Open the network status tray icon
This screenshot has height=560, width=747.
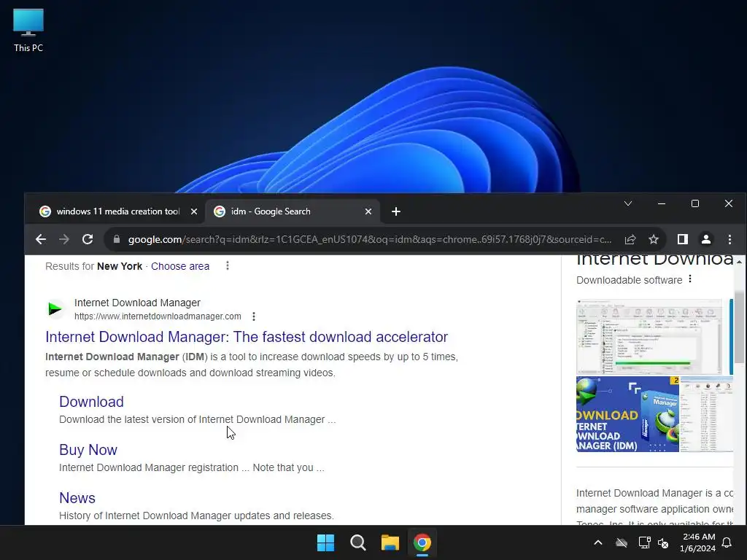(644, 542)
